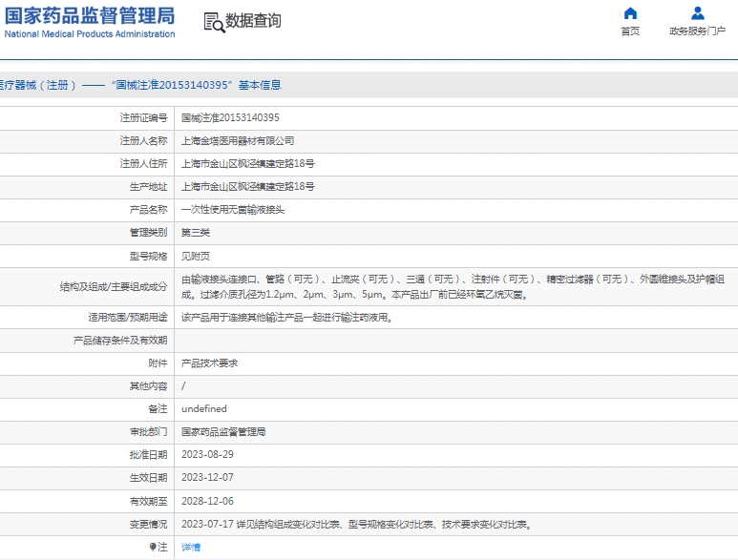Select the 型号规格 label

click(x=148, y=257)
